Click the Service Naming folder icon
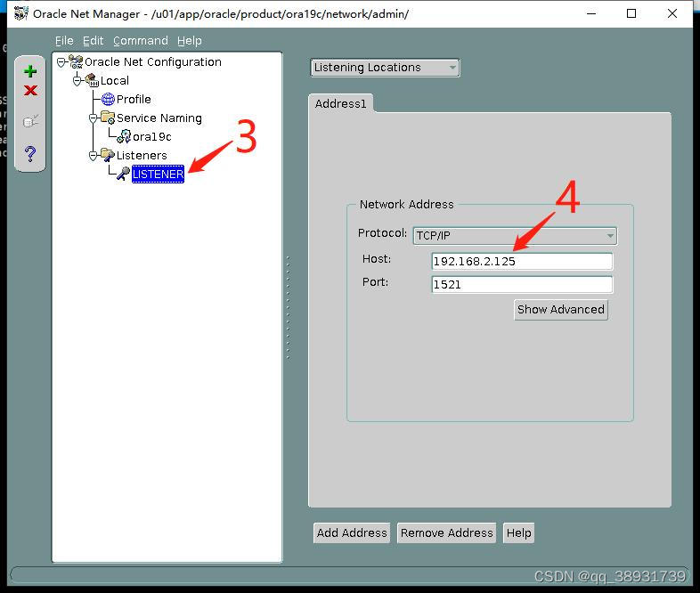This screenshot has height=593, width=700. click(x=108, y=118)
